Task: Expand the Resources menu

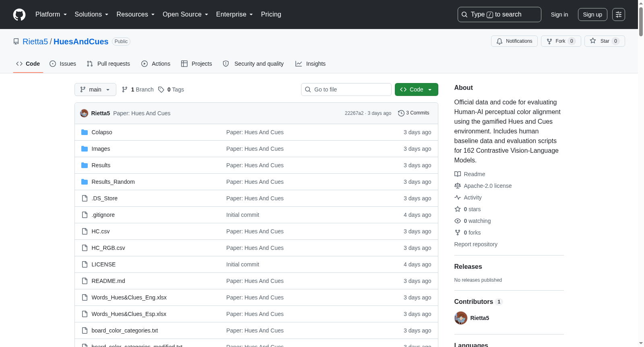Action: point(135,15)
